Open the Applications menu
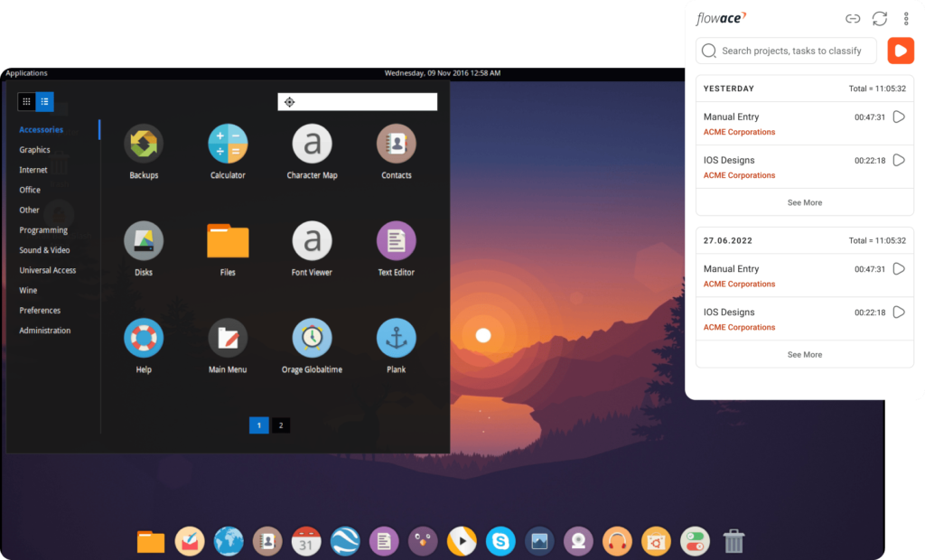 pyautogui.click(x=25, y=73)
